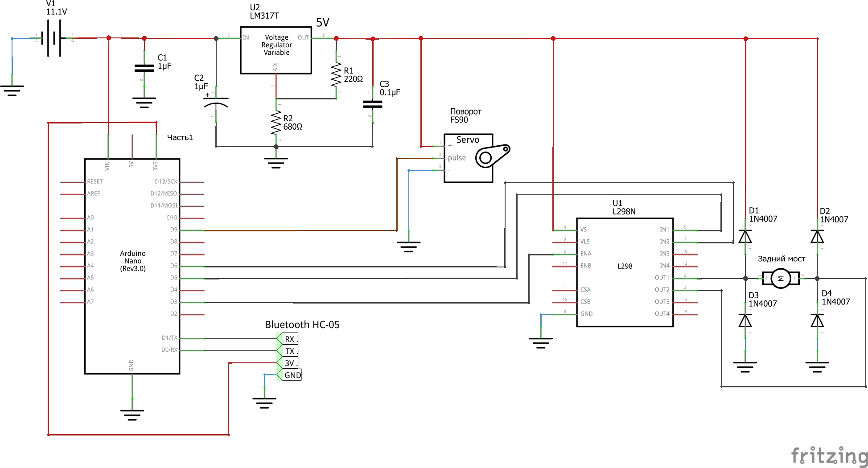The height and width of the screenshot is (468, 868).
Task: Click the C3 0.1µF capacitor symbol
Action: (373, 104)
